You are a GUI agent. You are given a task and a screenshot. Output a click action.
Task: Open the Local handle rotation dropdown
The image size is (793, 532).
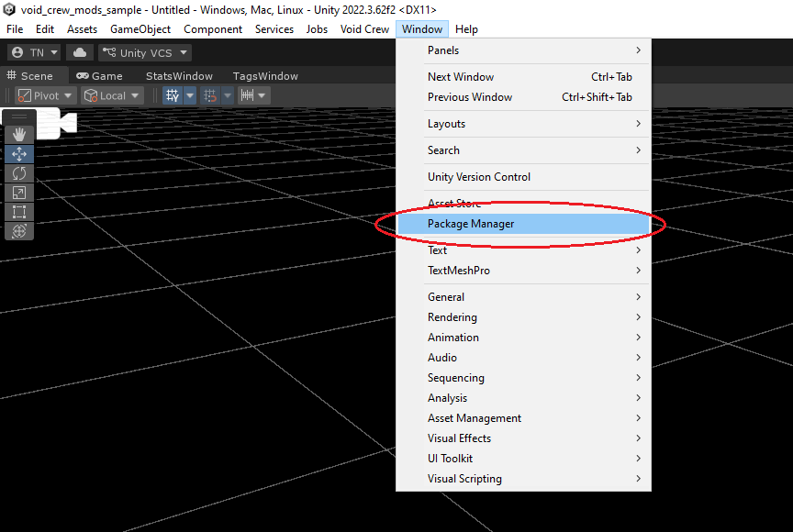[x=112, y=95]
